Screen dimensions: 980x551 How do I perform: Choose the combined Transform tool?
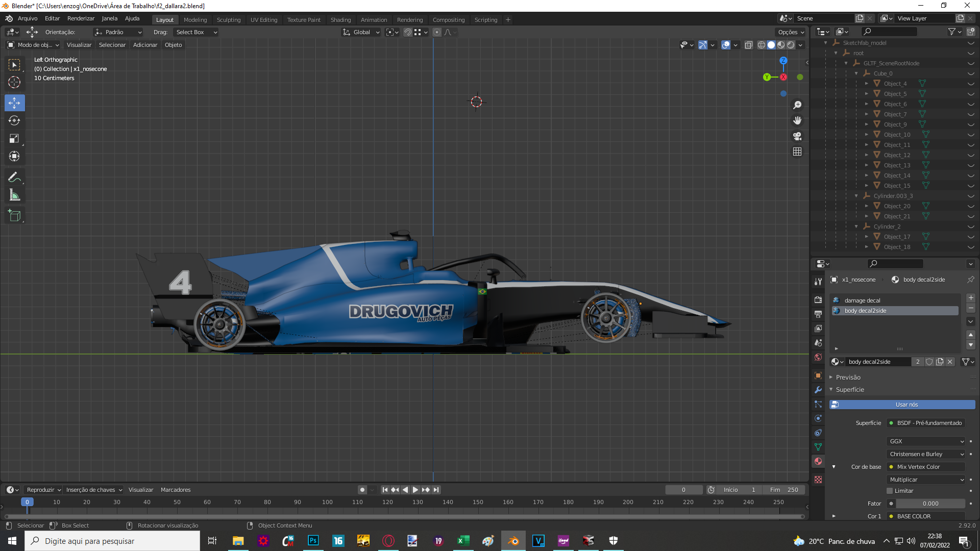[x=14, y=156]
